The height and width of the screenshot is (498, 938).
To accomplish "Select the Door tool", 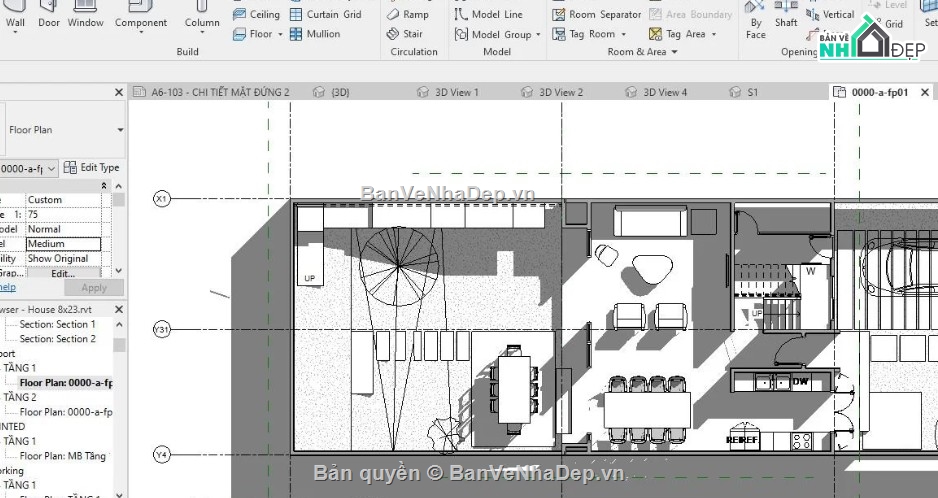I will (x=48, y=16).
